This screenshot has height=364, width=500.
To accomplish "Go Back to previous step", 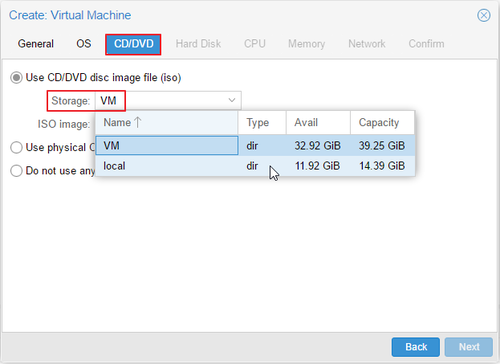I will point(416,347).
